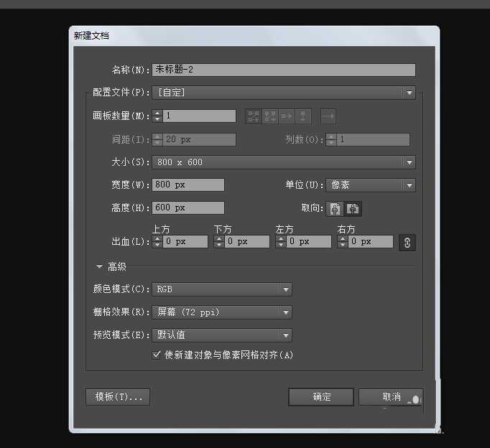Viewport: 490px width, 448px height.
Task: Select the grid by row artboard layout icon
Action: [x=253, y=116]
